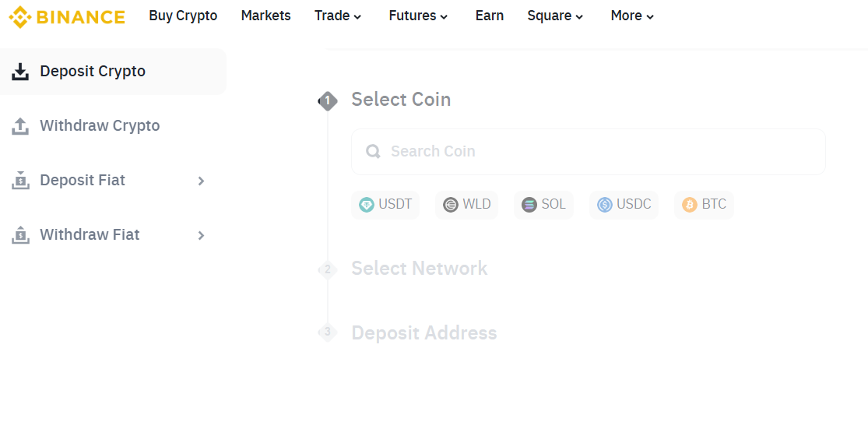Click the Deposit Fiat sidebar icon
This screenshot has width=868, height=429.
point(20,181)
